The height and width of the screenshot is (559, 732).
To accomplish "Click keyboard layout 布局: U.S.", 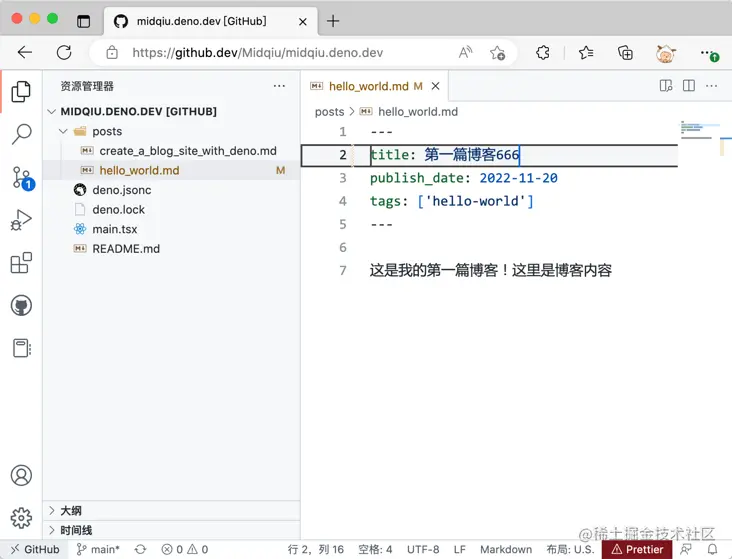I will coord(570,550).
